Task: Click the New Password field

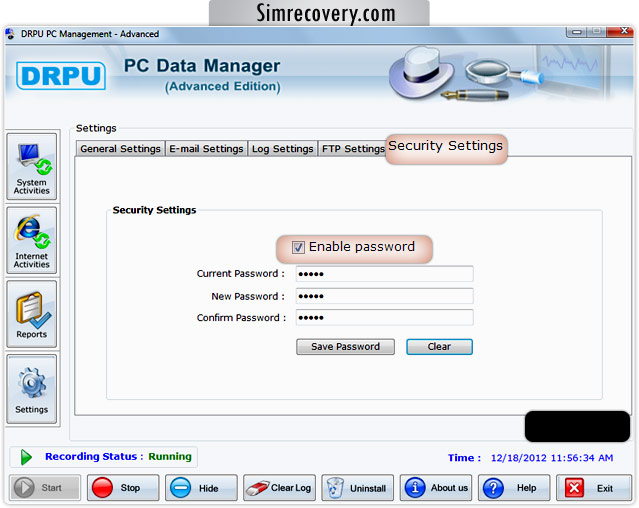Action: coord(385,296)
